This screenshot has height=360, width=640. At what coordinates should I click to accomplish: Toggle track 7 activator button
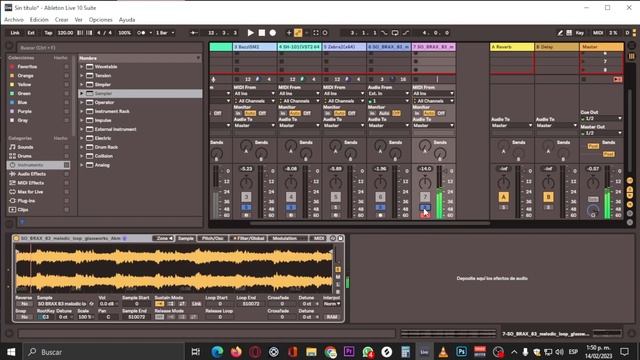click(425, 197)
